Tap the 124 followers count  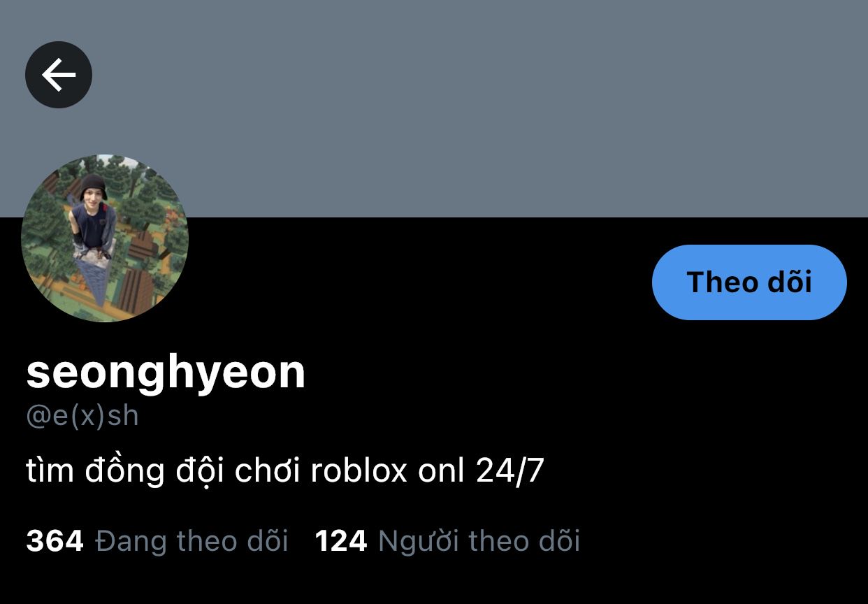[x=341, y=541]
